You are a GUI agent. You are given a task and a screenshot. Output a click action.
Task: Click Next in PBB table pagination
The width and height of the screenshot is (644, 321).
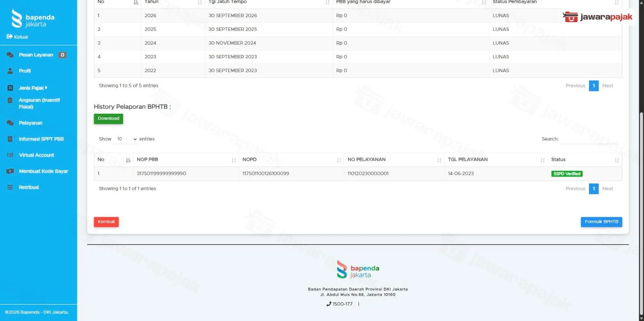click(x=607, y=86)
